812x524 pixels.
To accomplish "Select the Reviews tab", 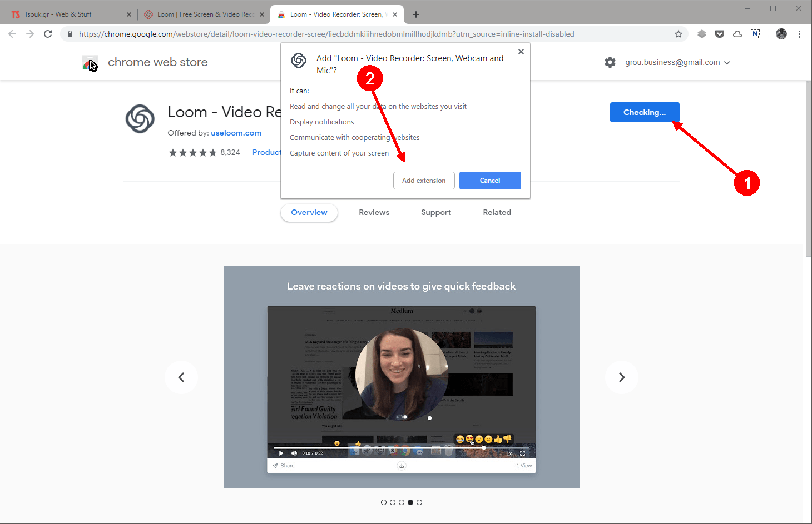I will point(374,212).
